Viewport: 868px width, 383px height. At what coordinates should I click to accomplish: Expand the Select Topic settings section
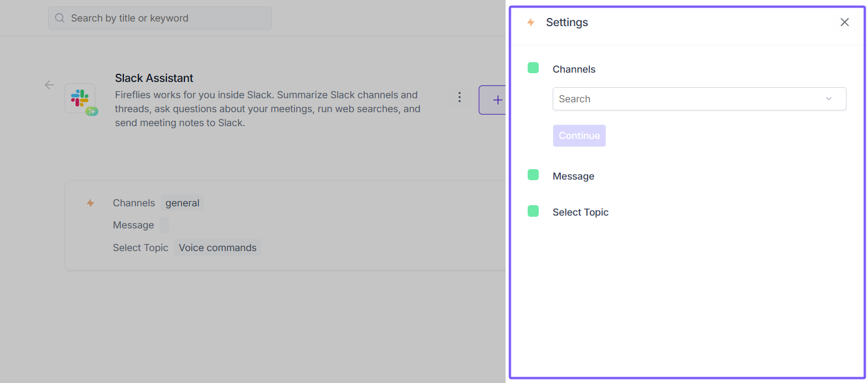click(x=581, y=212)
